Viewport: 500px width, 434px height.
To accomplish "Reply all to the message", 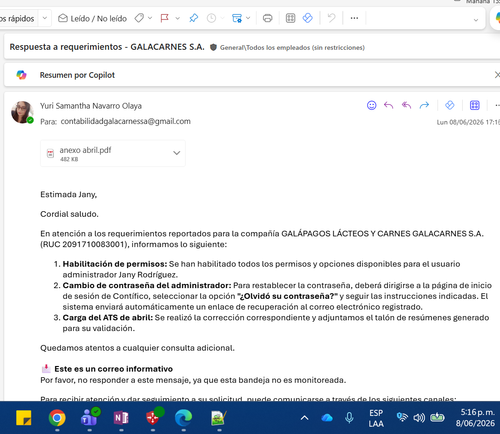I will point(406,105).
